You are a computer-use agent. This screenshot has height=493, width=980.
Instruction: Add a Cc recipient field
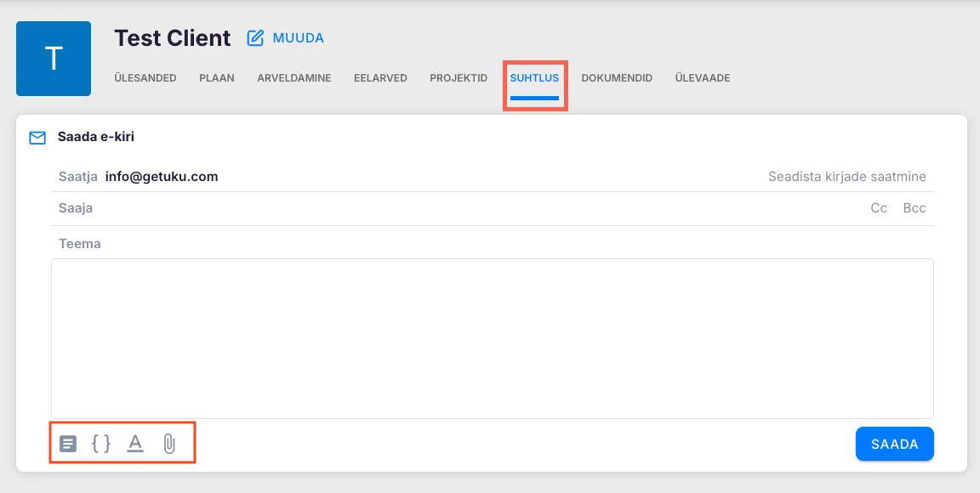[879, 208]
